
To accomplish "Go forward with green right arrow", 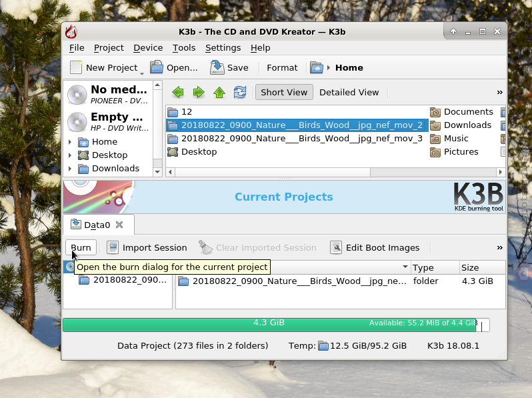I will pyautogui.click(x=199, y=92).
